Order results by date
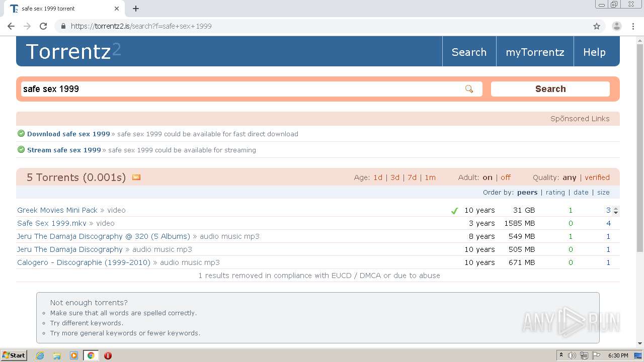The image size is (644, 362). (x=581, y=192)
